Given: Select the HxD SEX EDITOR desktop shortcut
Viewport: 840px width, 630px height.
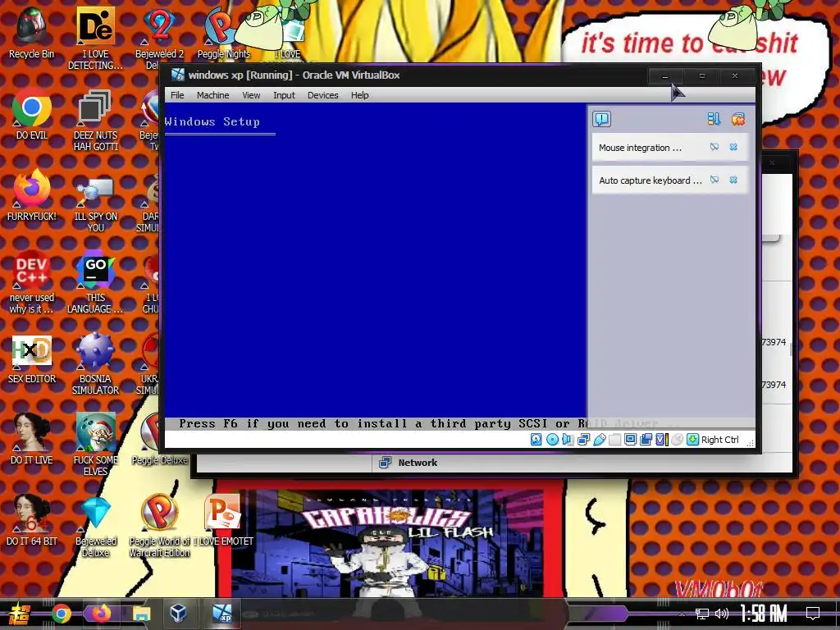Looking at the screenshot, I should (32, 360).
